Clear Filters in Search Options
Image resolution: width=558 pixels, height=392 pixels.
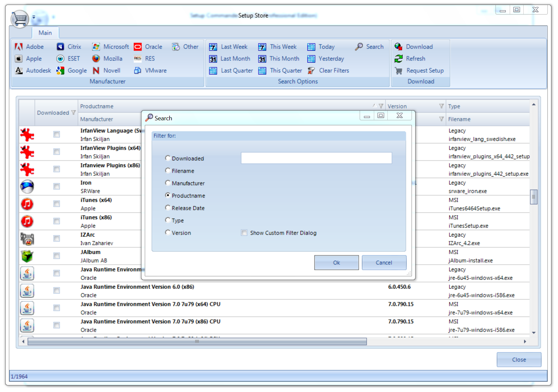click(328, 70)
